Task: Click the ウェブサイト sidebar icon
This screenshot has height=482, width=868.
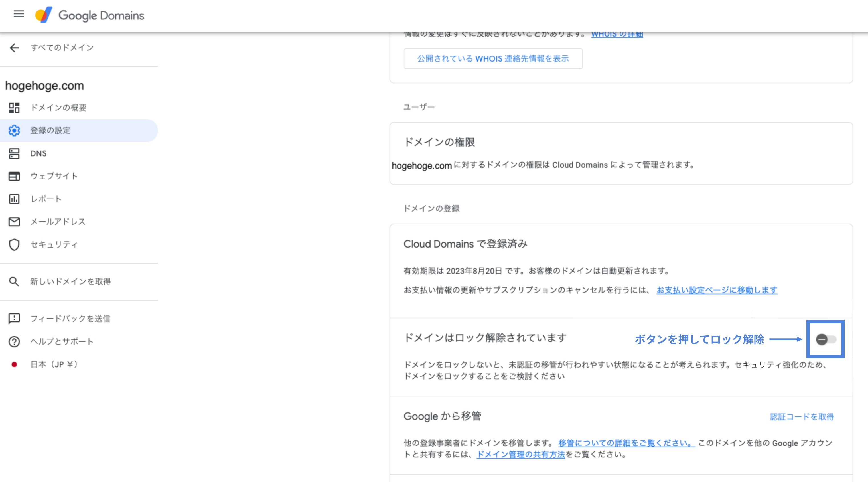Action: [14, 176]
